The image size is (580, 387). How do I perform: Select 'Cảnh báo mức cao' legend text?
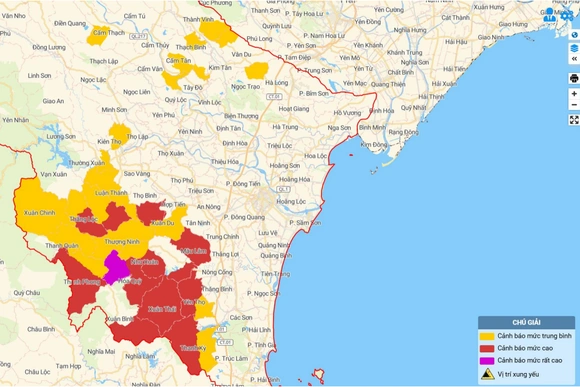click(525, 348)
